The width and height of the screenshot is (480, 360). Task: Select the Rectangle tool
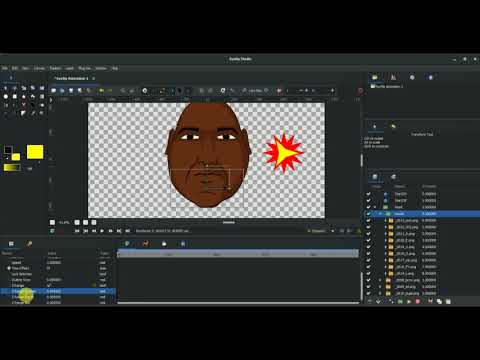[x=15, y=97]
